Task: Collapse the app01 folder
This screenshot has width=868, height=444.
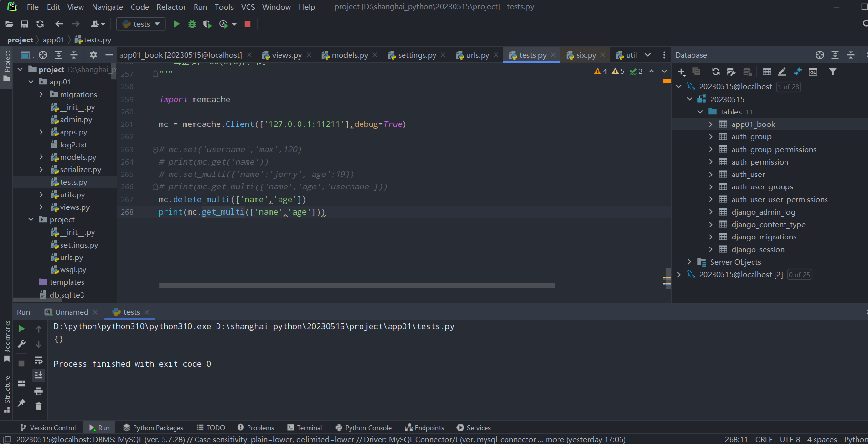Action: click(x=31, y=82)
